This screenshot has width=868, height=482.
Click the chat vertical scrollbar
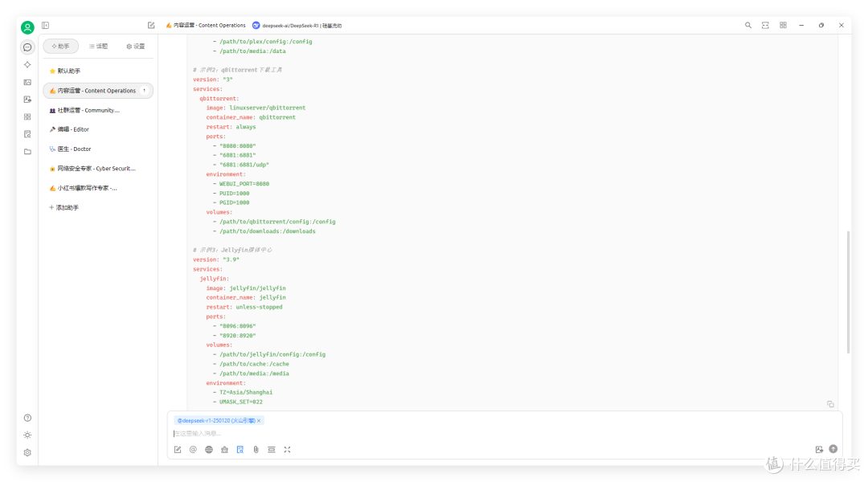click(x=848, y=292)
